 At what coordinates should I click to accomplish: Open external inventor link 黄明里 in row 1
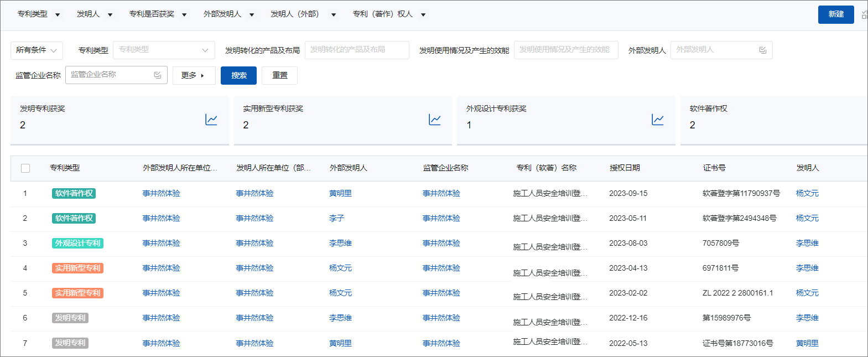tap(340, 193)
